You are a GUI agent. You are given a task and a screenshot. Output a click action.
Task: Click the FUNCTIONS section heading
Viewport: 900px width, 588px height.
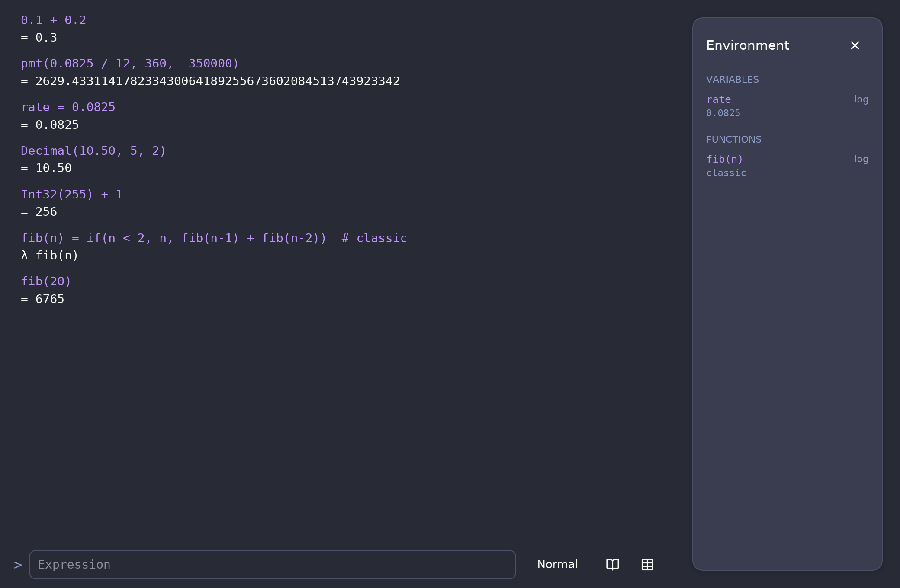733,140
